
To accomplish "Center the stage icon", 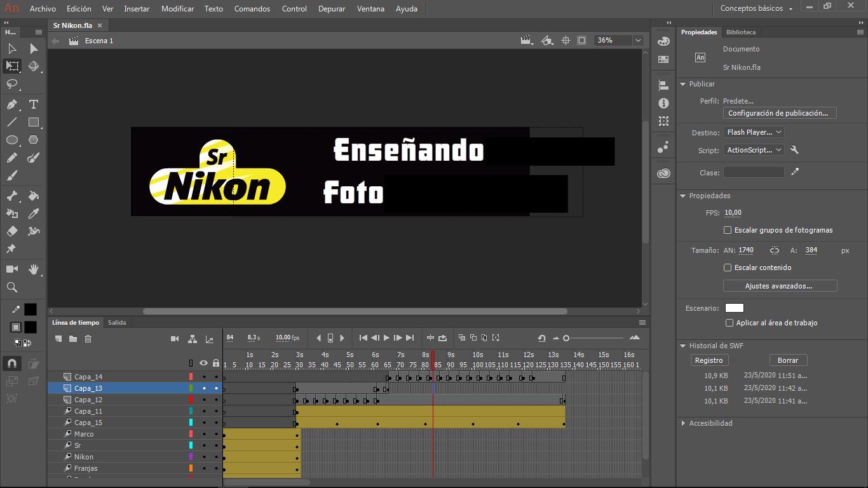I will pyautogui.click(x=566, y=40).
